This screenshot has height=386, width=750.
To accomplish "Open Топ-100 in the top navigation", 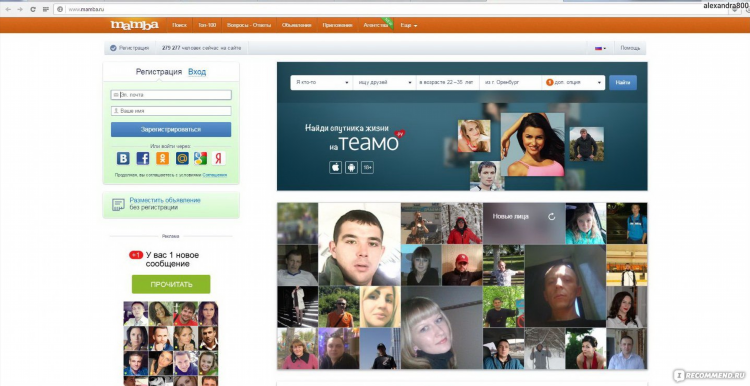I will coord(207,25).
